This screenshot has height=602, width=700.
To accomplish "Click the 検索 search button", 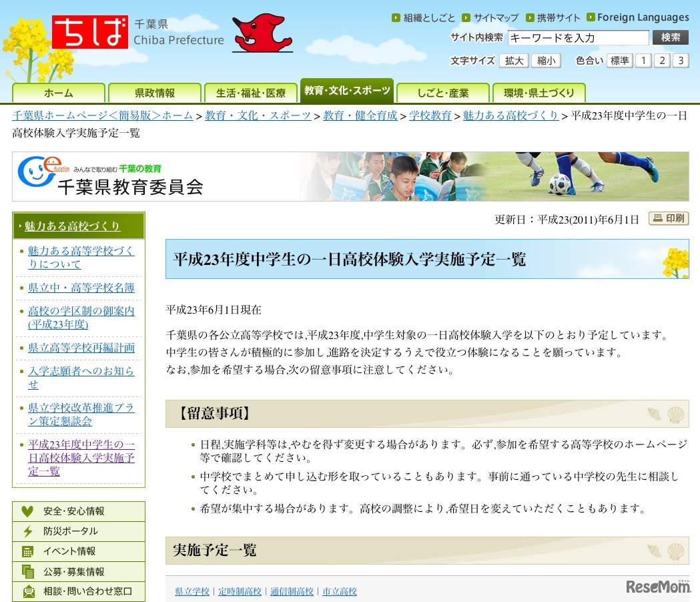I will (x=671, y=37).
